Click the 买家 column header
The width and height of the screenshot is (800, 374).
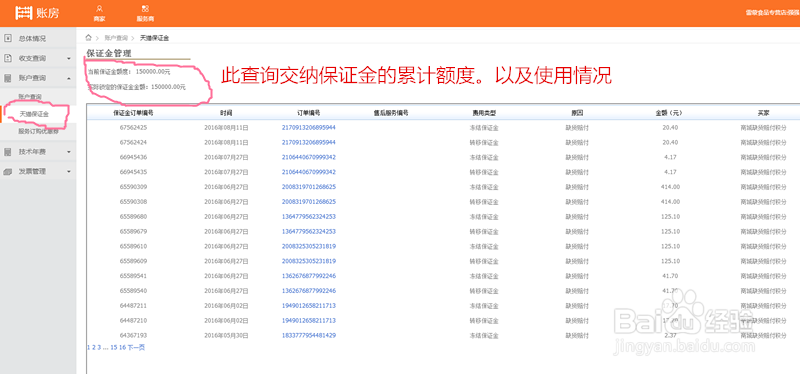pos(763,113)
